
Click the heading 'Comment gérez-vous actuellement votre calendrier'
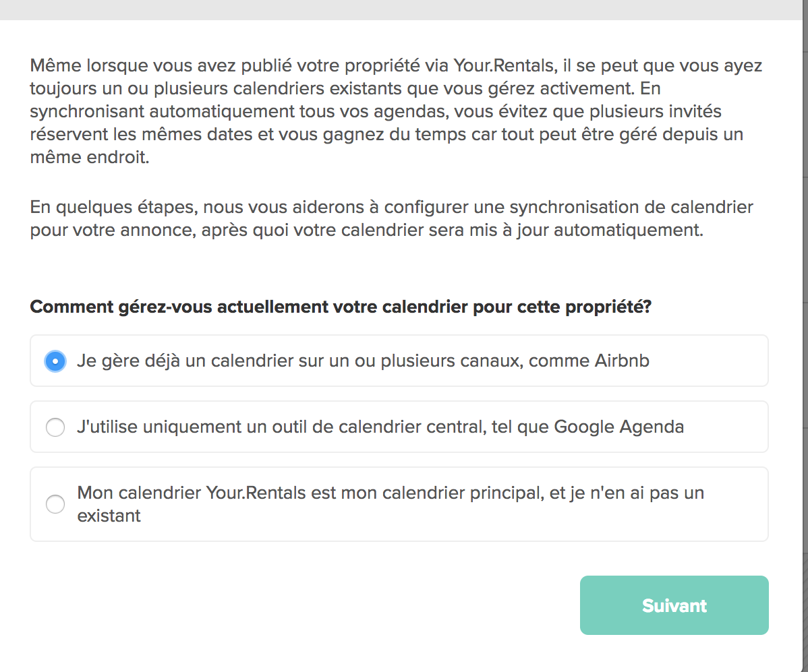(x=341, y=307)
